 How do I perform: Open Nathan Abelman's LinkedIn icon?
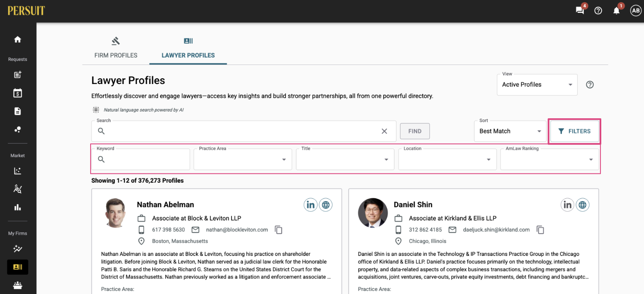point(310,205)
